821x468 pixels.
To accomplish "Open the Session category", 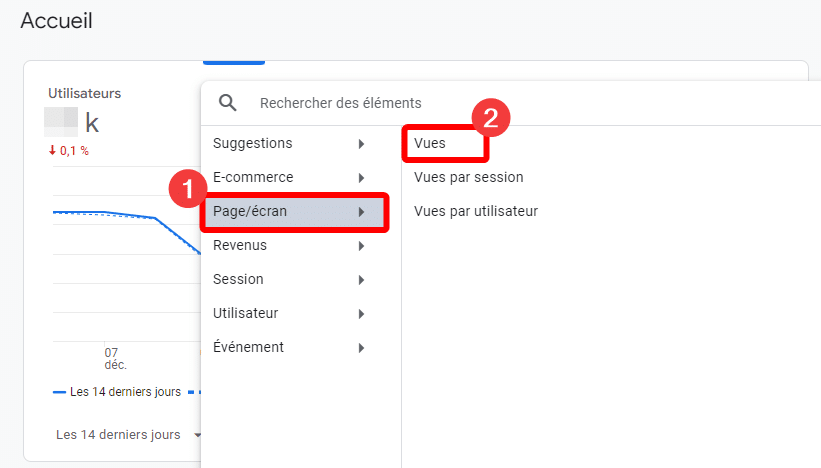I will pos(238,280).
